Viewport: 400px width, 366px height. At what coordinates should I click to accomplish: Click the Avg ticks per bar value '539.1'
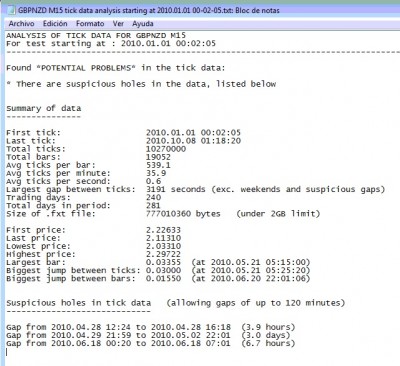tap(158, 165)
